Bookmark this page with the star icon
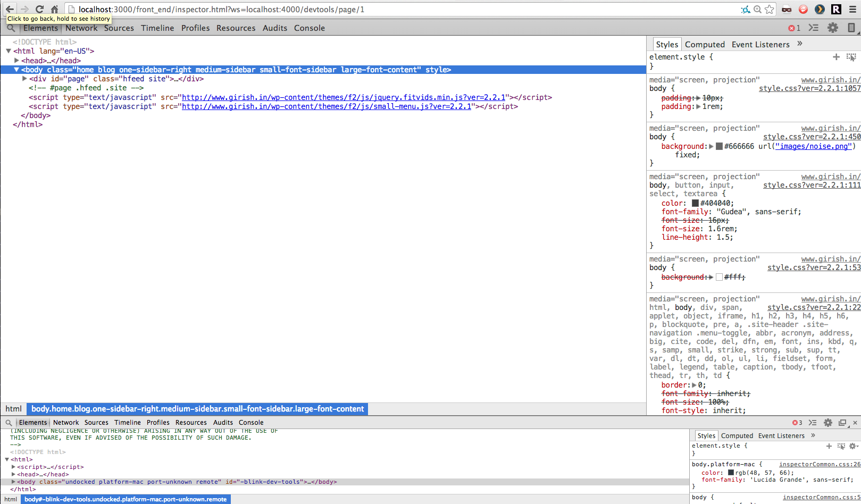The width and height of the screenshot is (861, 504). coord(770,9)
